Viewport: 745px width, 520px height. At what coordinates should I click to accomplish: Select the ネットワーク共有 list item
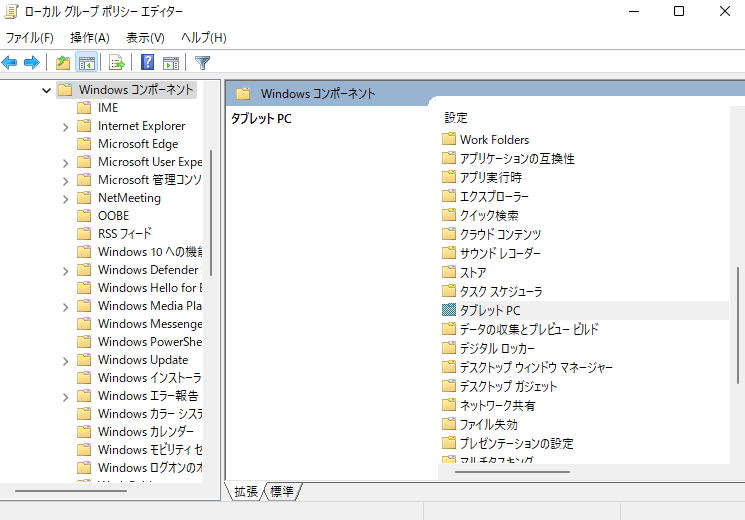click(x=497, y=405)
